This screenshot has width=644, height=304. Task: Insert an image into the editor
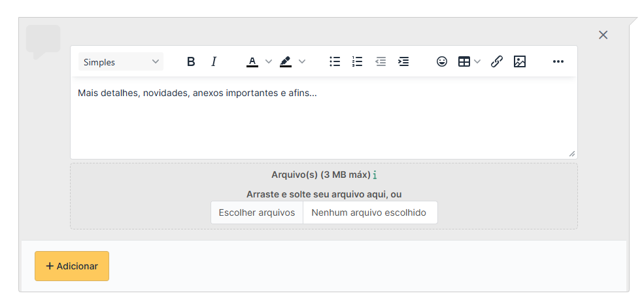coord(520,61)
